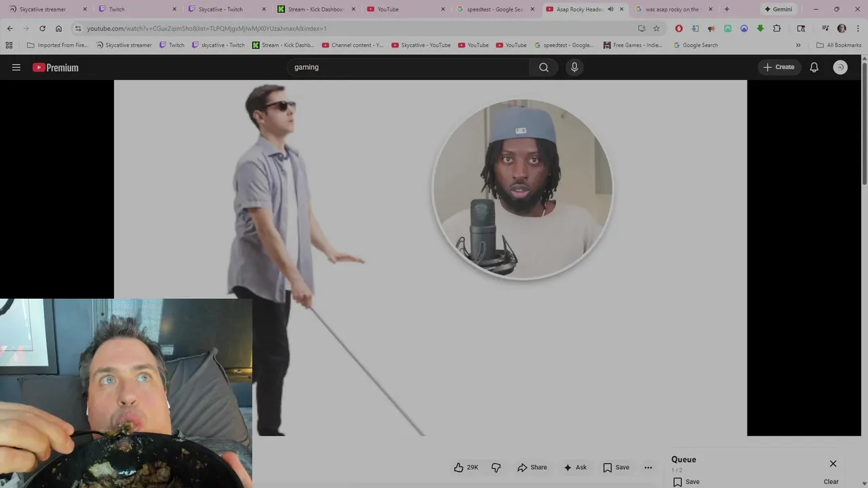Save video to playlist
Screen dimensions: 868x488
(616, 467)
